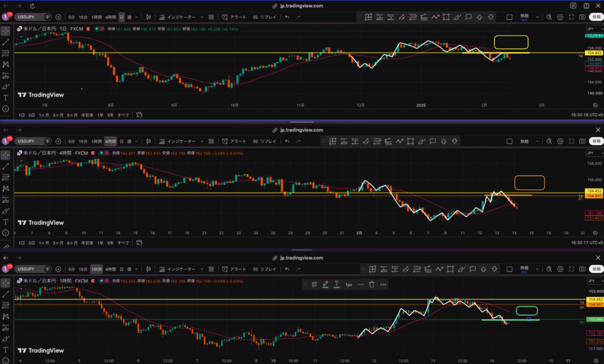Open インジケーター in the top chart
The image size is (604, 364).
[178, 17]
